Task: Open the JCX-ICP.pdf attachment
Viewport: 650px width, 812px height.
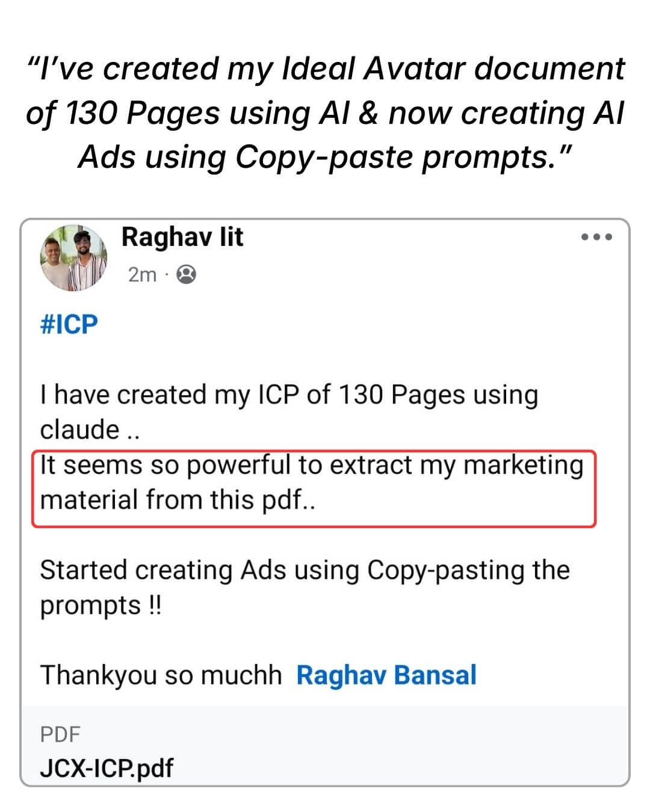Action: pyautogui.click(x=107, y=768)
